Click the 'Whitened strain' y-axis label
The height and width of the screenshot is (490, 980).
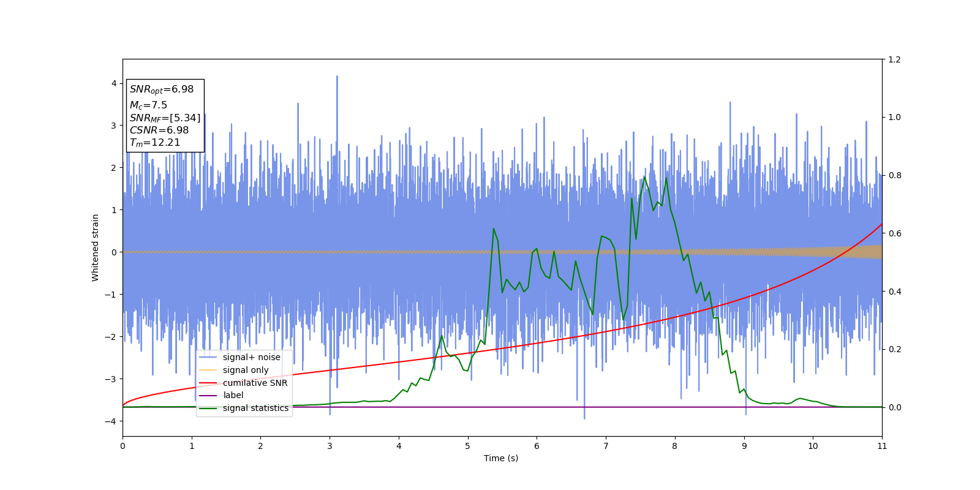96,247
